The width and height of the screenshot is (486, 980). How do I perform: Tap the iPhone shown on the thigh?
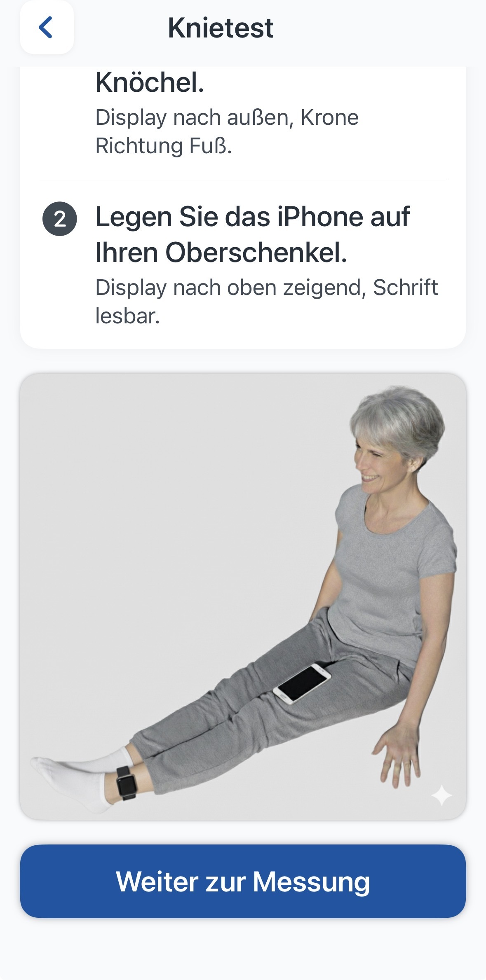[x=302, y=683]
